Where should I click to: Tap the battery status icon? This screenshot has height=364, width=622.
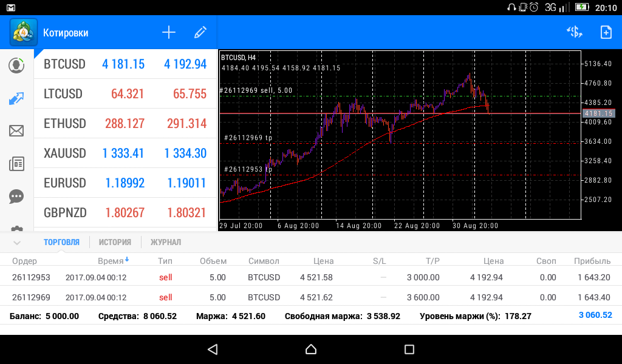pyautogui.click(x=582, y=7)
